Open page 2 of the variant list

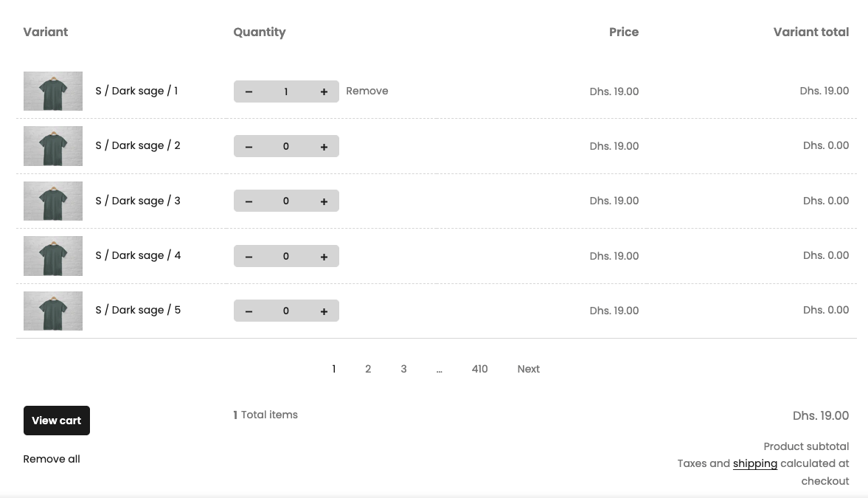(x=368, y=369)
